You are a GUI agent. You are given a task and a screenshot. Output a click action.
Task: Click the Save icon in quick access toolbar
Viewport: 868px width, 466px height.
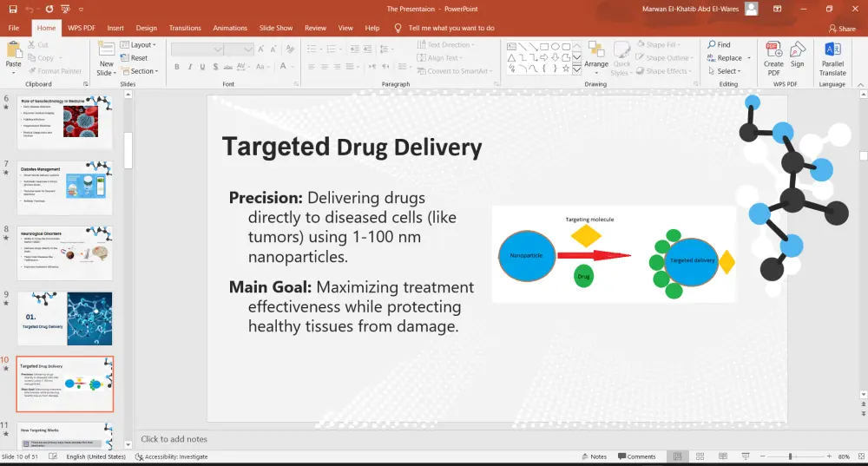[x=13, y=9]
